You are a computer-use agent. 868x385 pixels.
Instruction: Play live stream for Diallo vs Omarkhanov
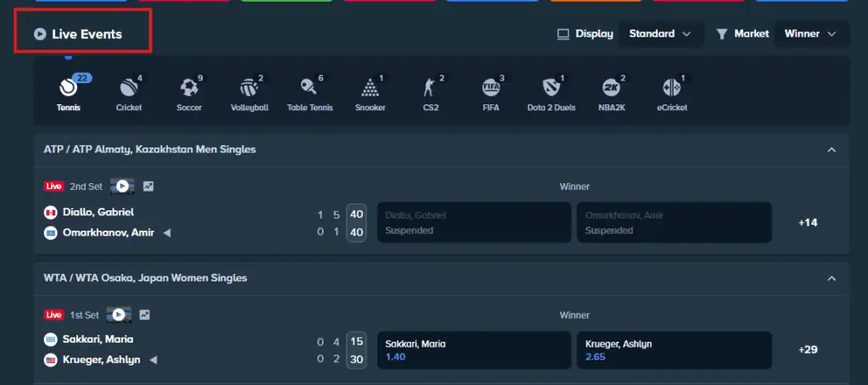coord(122,186)
